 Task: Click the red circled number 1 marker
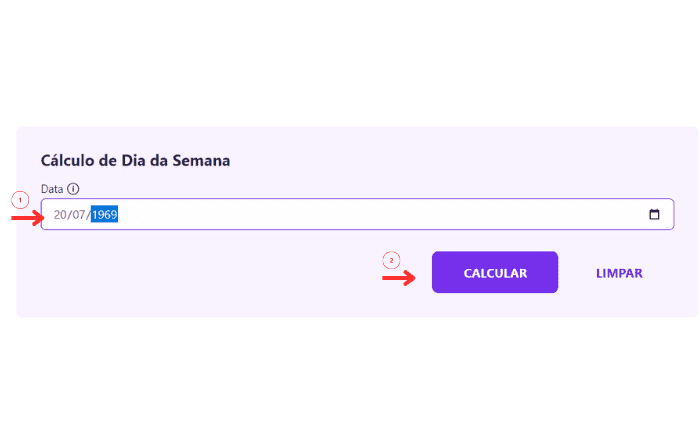[19, 200]
